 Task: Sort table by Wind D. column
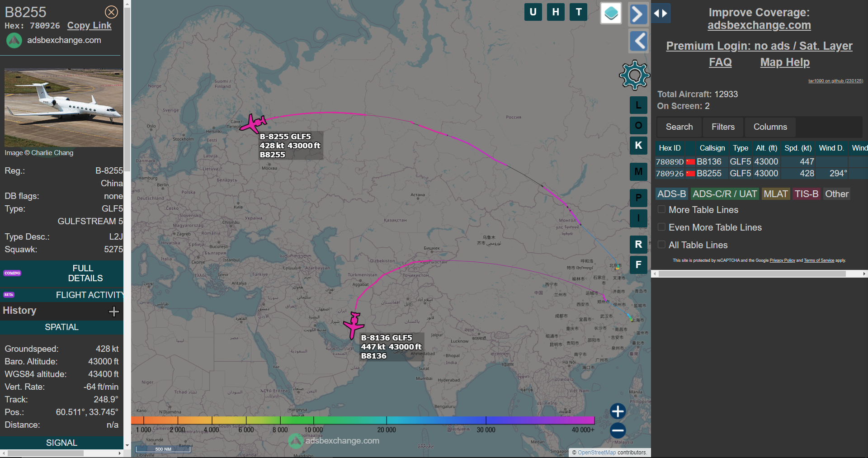coord(831,148)
